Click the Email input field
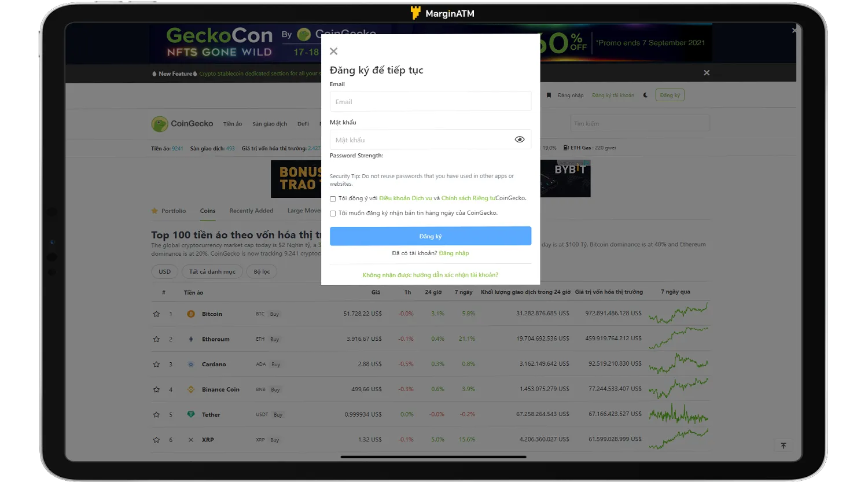This screenshot has width=868, height=482. pos(431,101)
